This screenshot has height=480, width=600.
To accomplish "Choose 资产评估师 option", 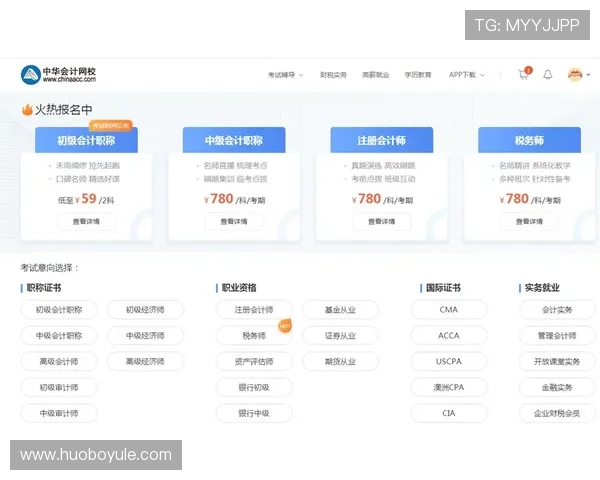I will [x=254, y=361].
